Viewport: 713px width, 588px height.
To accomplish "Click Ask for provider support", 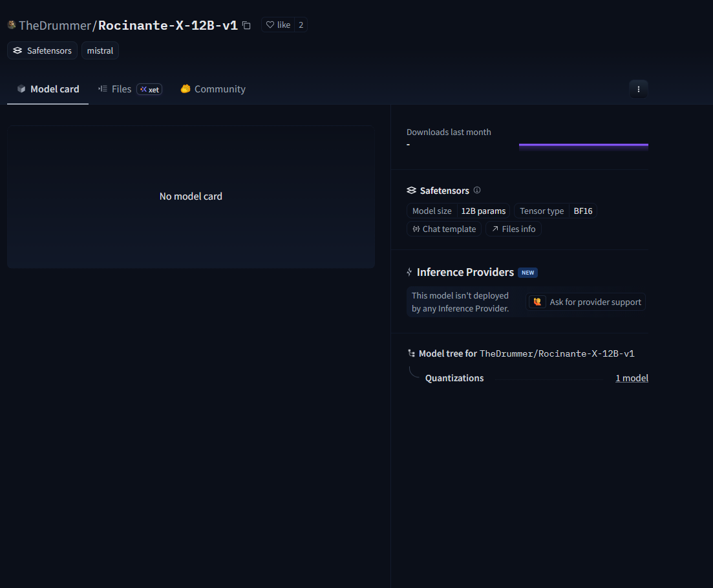I will tap(586, 302).
